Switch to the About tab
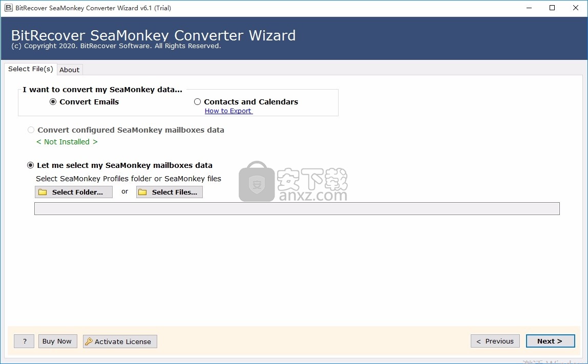The height and width of the screenshot is (364, 588). (69, 70)
